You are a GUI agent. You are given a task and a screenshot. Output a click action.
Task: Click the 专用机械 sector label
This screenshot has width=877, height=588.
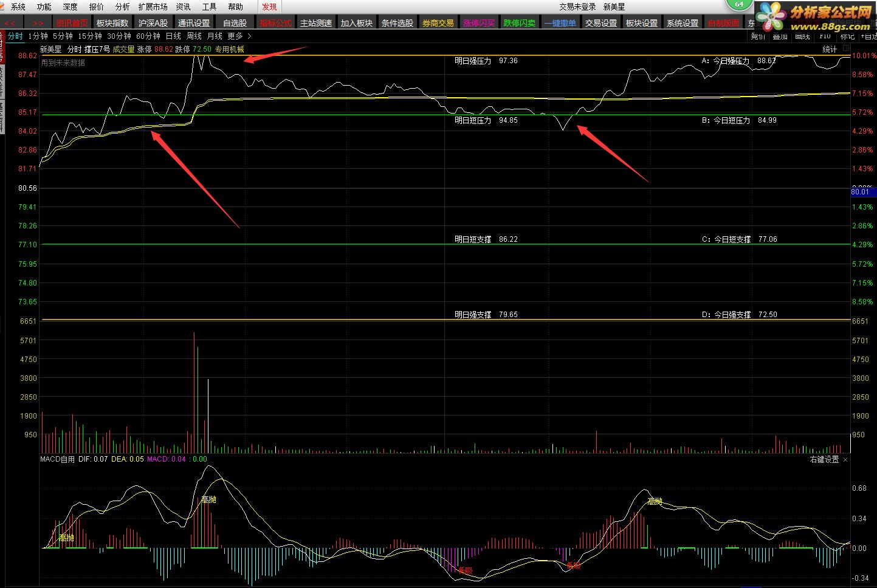(x=230, y=49)
